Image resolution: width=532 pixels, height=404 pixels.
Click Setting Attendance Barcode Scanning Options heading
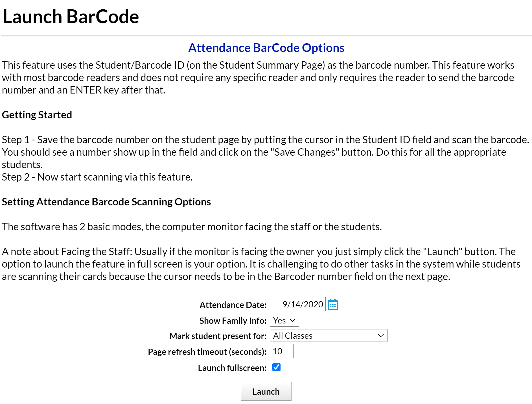click(x=106, y=202)
